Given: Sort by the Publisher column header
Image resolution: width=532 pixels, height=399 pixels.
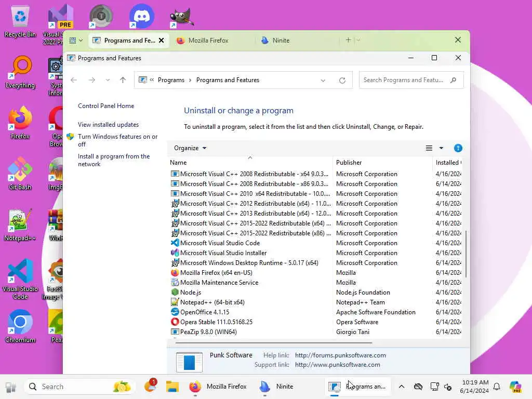Looking at the screenshot, I should tap(382, 163).
